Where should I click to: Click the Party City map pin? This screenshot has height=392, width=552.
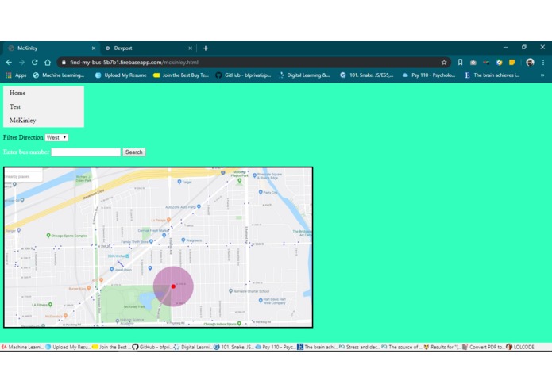click(261, 192)
